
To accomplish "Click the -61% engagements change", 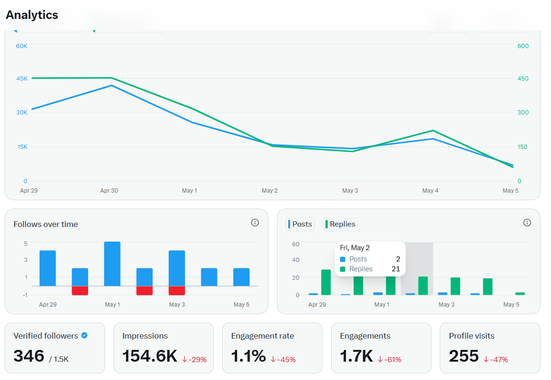I will [389, 359].
